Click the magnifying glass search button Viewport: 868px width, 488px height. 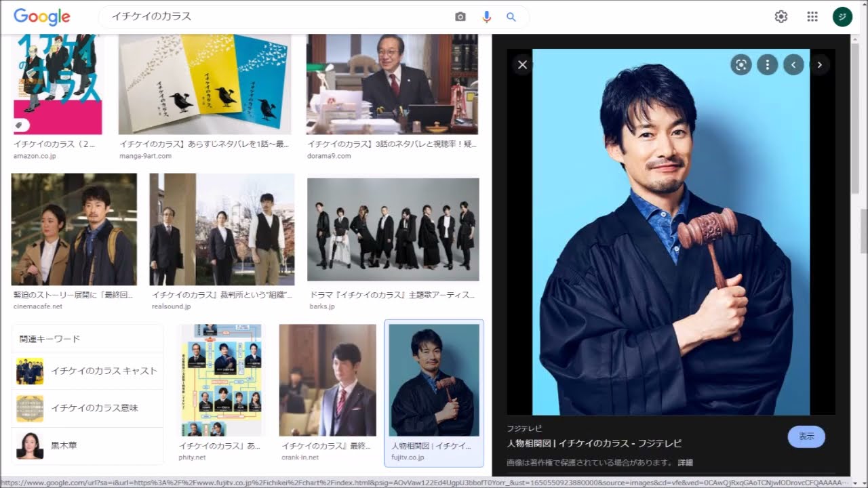pyautogui.click(x=511, y=17)
